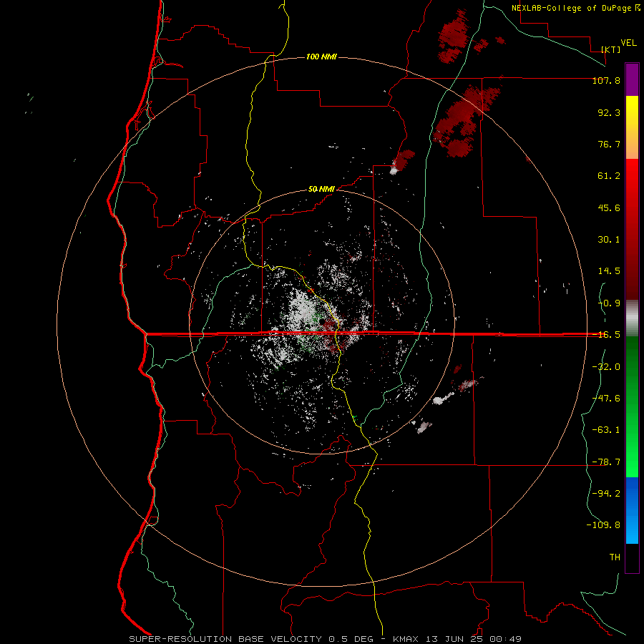
Task: Click the -109.8 scale value
Action: (603, 525)
